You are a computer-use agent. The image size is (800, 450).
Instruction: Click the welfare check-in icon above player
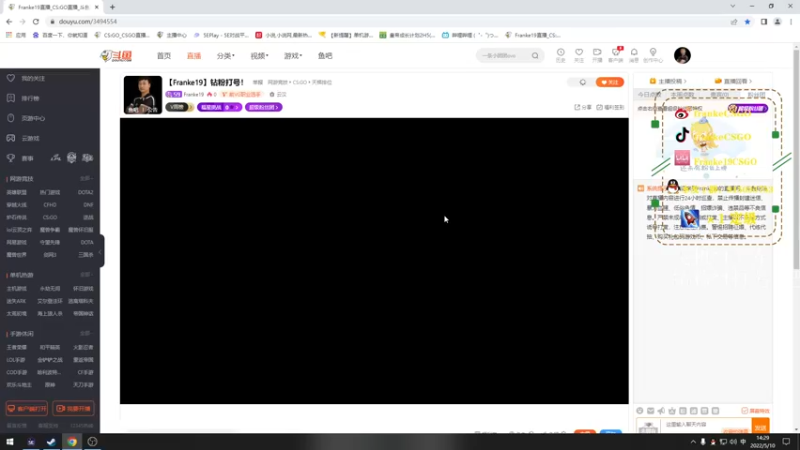pos(599,107)
